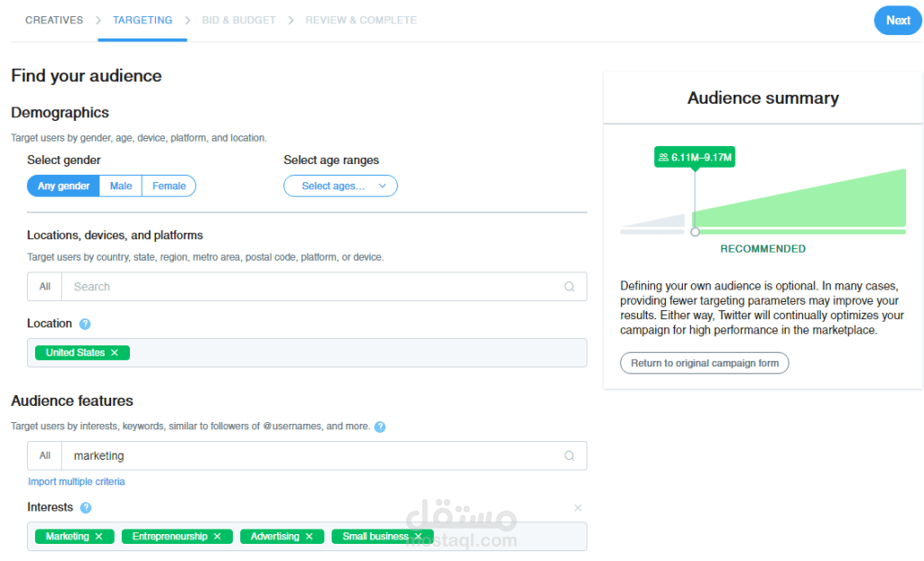Open the Location help tooltip icon

point(86,324)
